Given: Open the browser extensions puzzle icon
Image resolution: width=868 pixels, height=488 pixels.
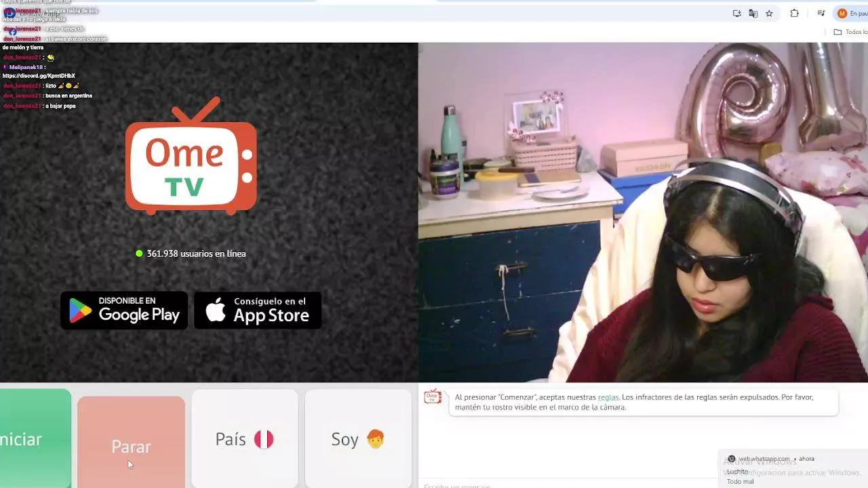Looking at the screenshot, I should [794, 14].
